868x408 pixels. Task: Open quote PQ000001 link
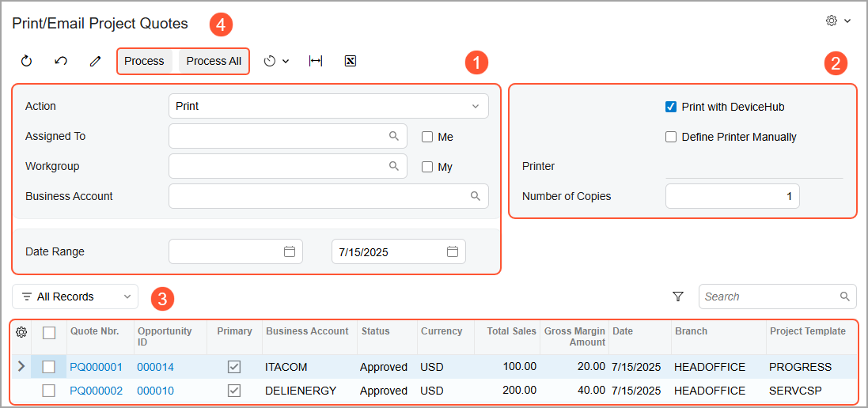coord(97,367)
